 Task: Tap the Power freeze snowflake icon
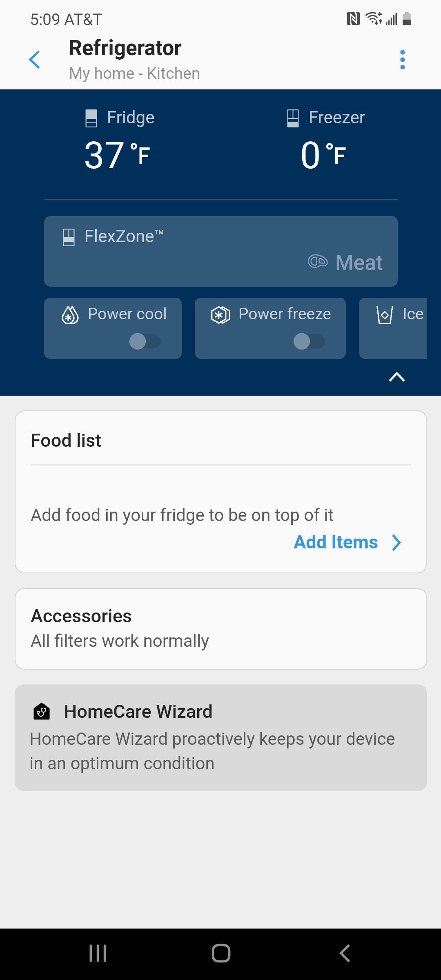(220, 315)
